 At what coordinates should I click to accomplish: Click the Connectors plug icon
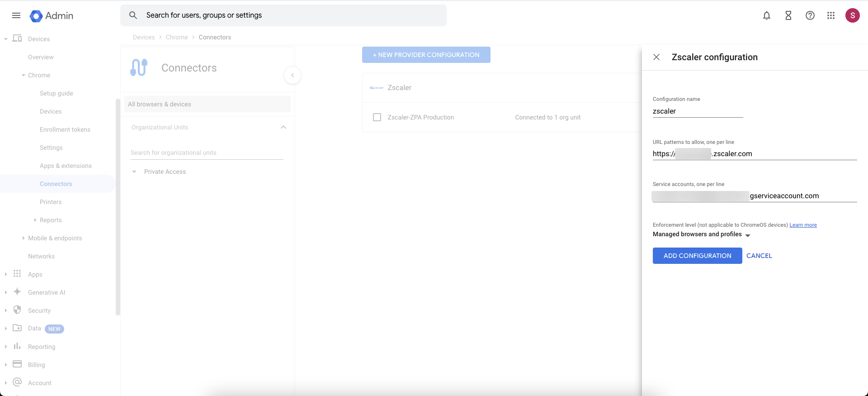(x=139, y=67)
